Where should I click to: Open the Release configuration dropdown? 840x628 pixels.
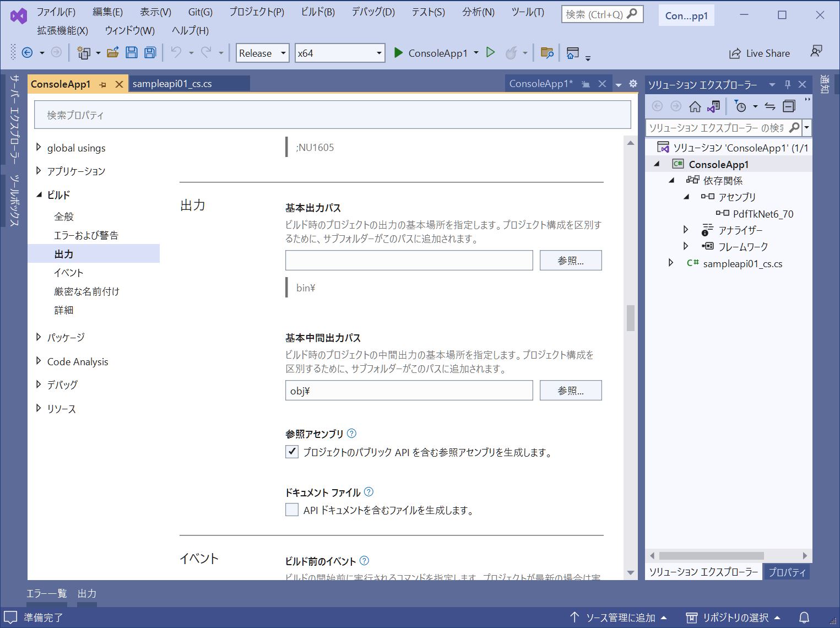(x=262, y=53)
